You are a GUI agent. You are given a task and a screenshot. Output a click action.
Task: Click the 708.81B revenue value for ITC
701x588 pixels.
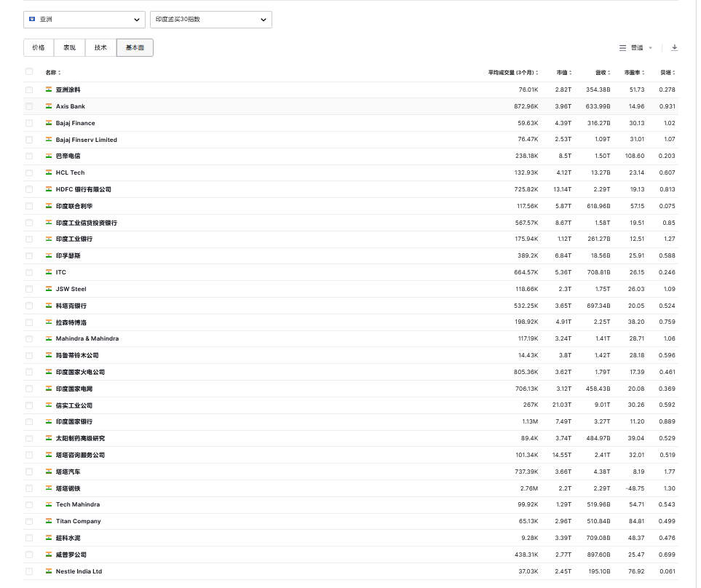click(x=598, y=272)
